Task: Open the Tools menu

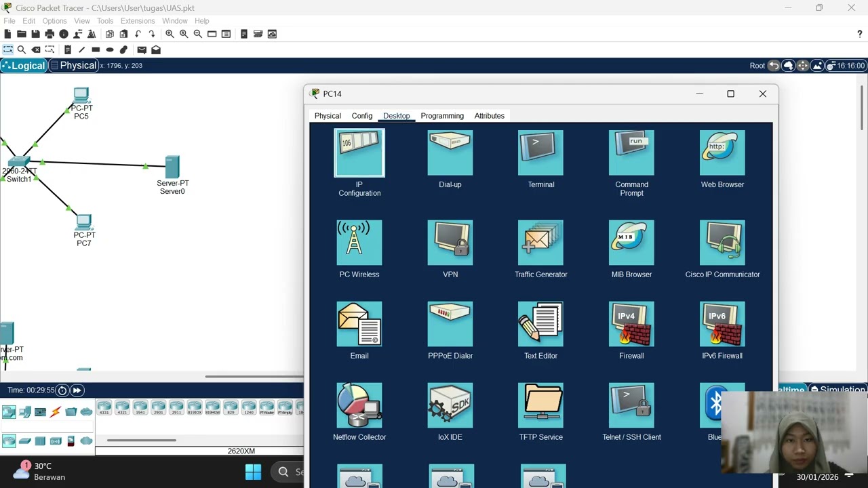Action: point(105,21)
